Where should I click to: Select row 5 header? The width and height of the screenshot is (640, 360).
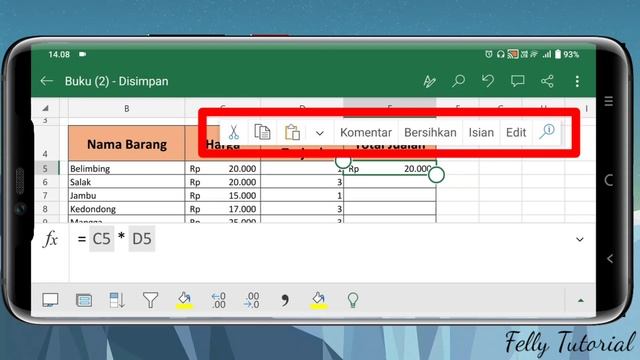point(45,169)
